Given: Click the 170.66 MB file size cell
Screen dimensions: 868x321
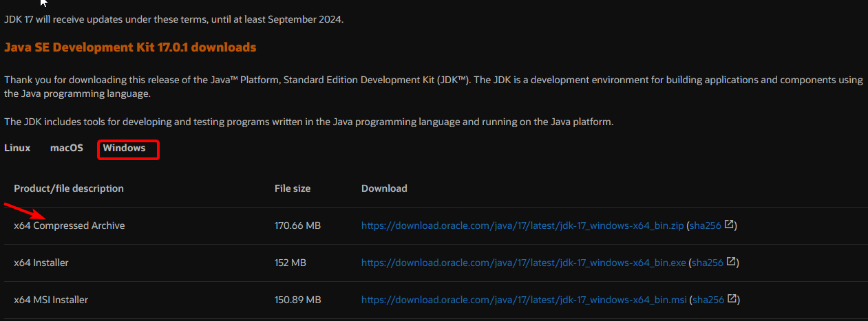Looking at the screenshot, I should pyautogui.click(x=298, y=225).
